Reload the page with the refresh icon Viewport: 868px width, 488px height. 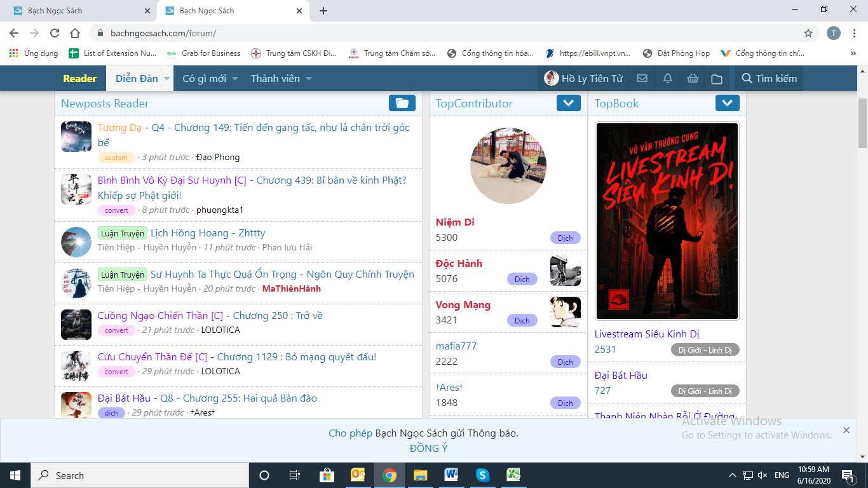pos(55,33)
